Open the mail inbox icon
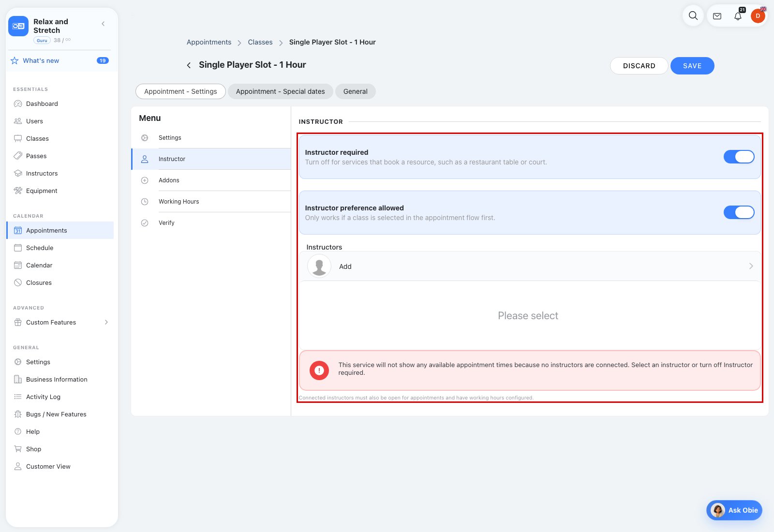This screenshot has width=774, height=532. [717, 16]
